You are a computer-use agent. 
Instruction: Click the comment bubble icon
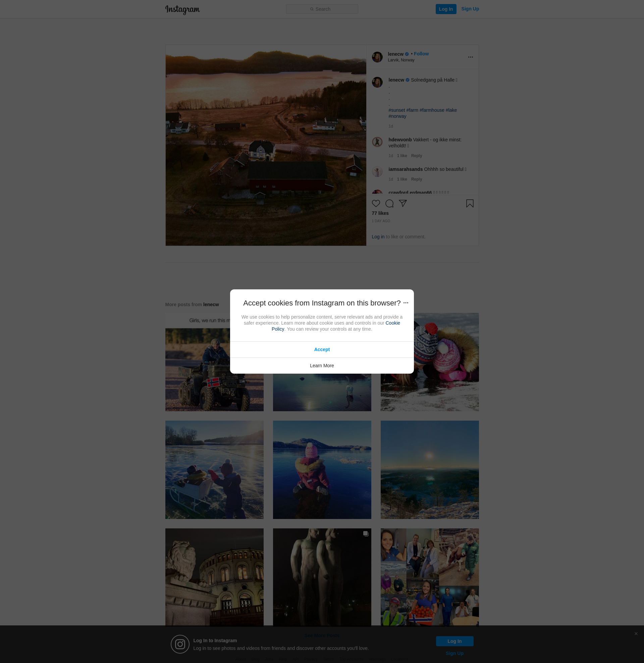pyautogui.click(x=389, y=203)
